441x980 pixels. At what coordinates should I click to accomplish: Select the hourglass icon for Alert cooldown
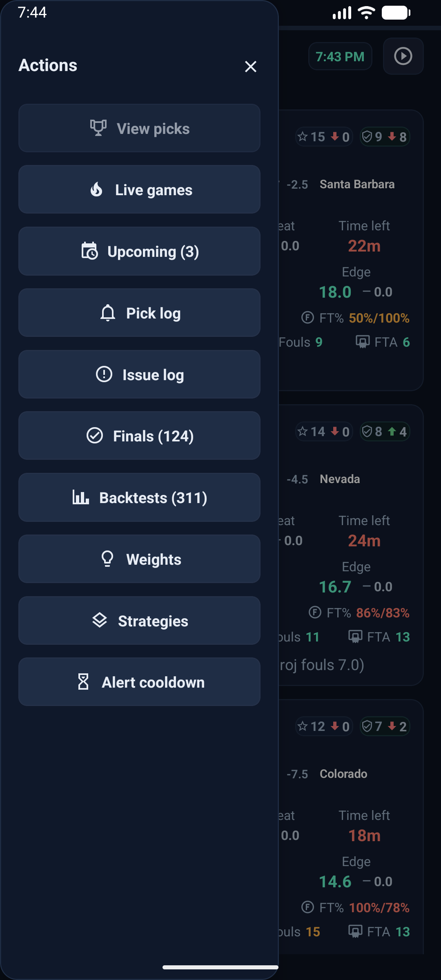(84, 682)
